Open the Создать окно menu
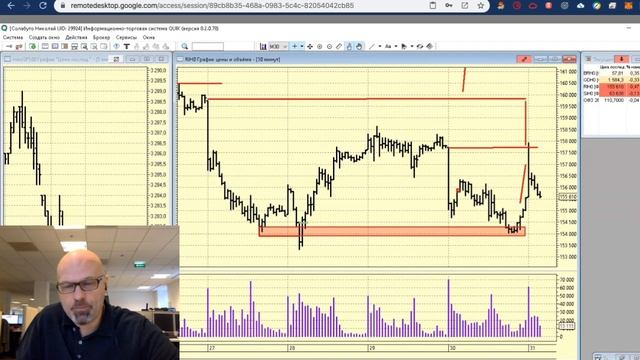 point(44,37)
